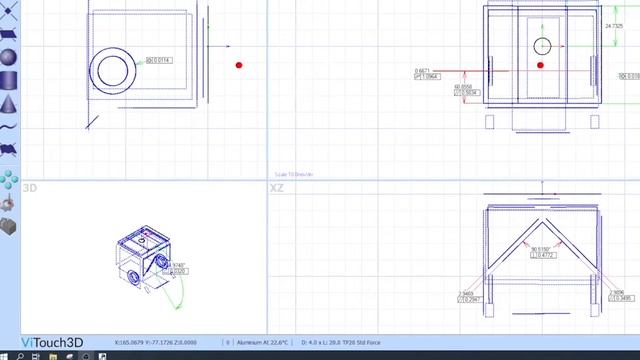
Task: Open the Windows Start menu
Action: click(x=4, y=356)
